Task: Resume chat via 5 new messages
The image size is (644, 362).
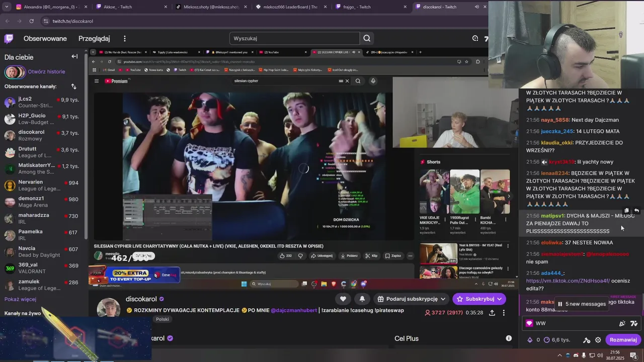Action: (x=581, y=304)
